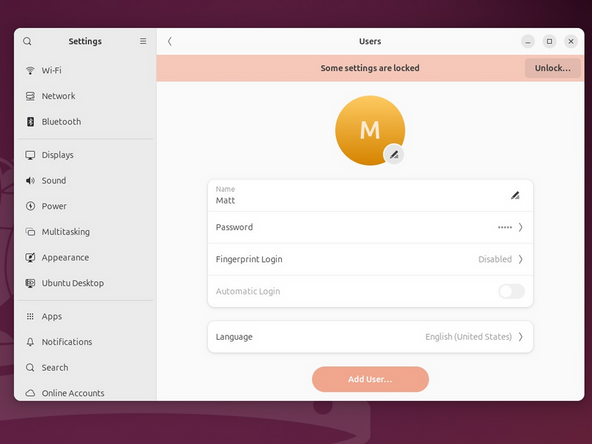The width and height of the screenshot is (592, 444).
Task: Open Online Accounts in the sidebar
Action: [x=85, y=393]
